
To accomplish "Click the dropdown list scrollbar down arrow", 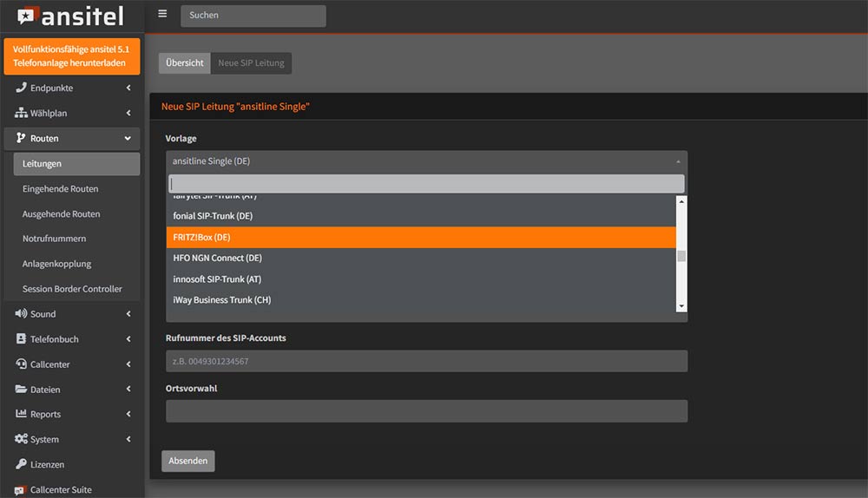I will click(681, 306).
